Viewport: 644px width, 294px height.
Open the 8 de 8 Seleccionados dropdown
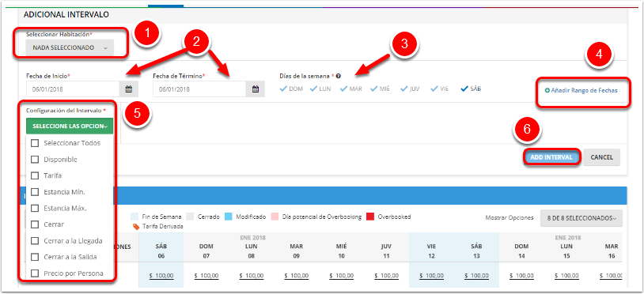pyautogui.click(x=581, y=218)
